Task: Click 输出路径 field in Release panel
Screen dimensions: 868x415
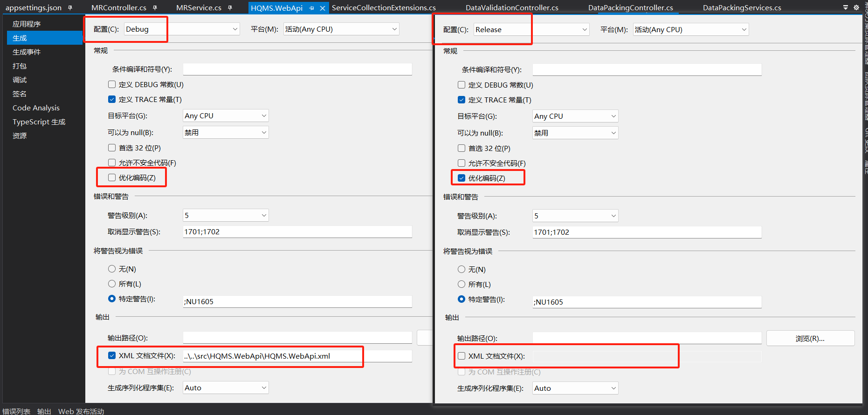Action: pos(647,338)
